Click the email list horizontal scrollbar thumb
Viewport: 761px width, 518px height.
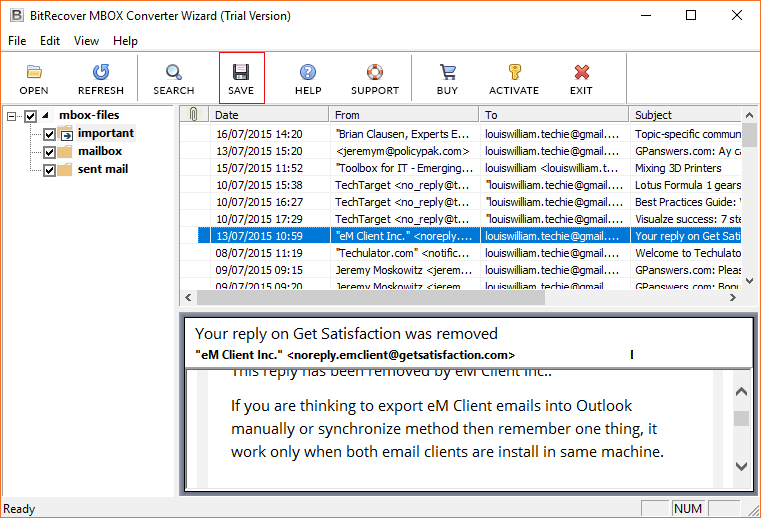pyautogui.click(x=371, y=298)
